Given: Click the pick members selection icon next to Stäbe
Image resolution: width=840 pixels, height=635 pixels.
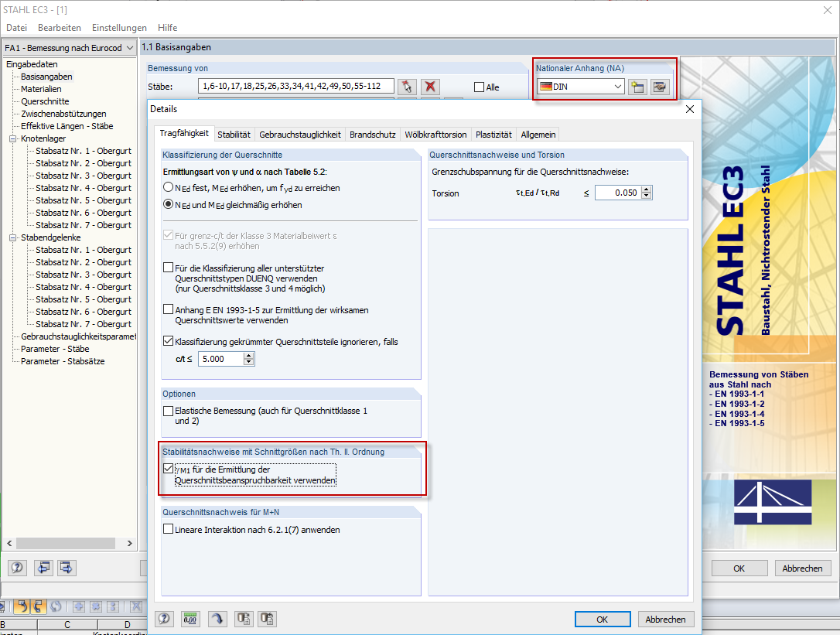Looking at the screenshot, I should pyautogui.click(x=407, y=87).
